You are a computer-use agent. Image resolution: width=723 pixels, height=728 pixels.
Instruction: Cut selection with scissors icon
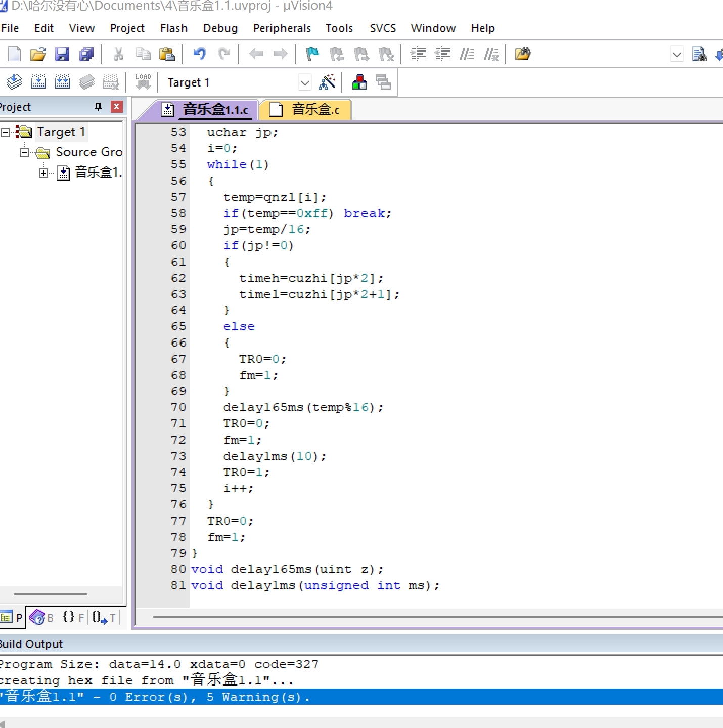(118, 54)
